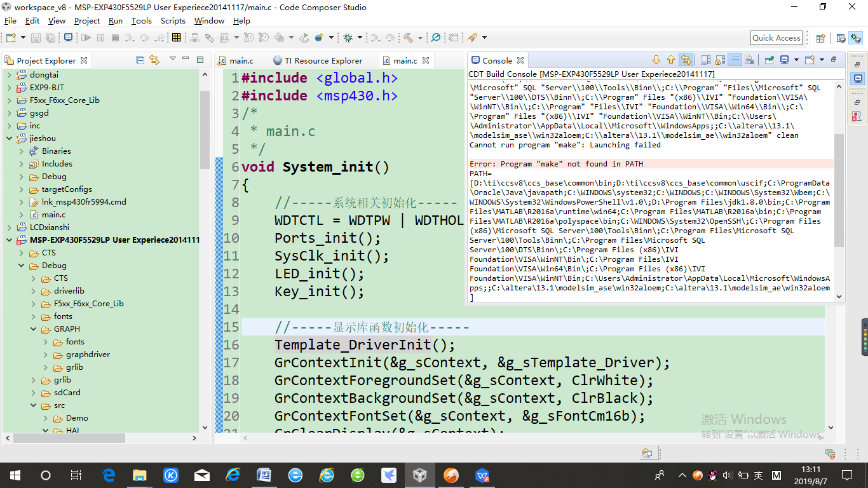This screenshot has width=868, height=488.
Task: Open the rocket flash dropdown arrow
Action: point(483,38)
